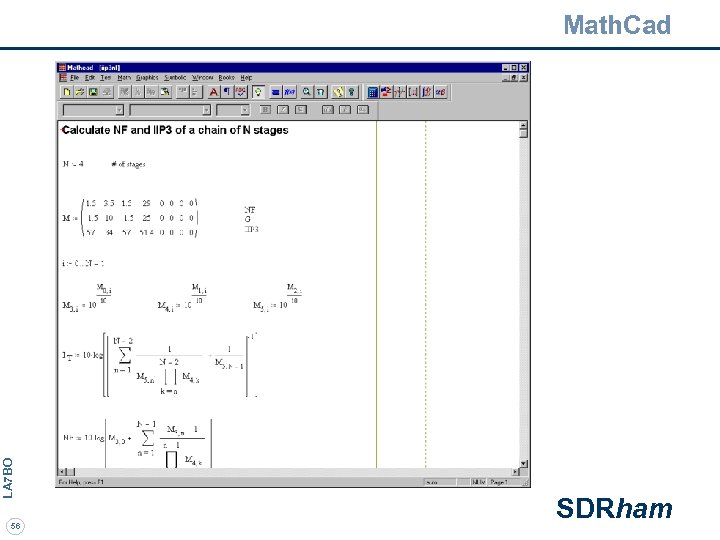Open the evaluation and boolean palette
Screen dimensions: 720x540
click(x=386, y=92)
